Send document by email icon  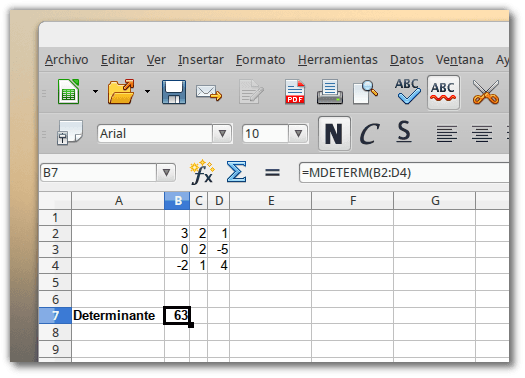(x=209, y=93)
